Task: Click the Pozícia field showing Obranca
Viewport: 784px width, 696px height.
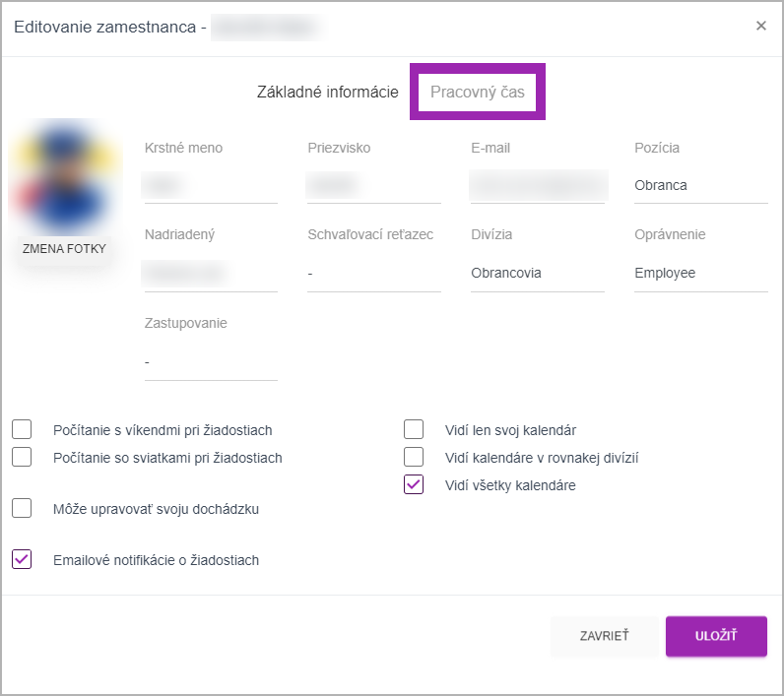Action: [701, 185]
